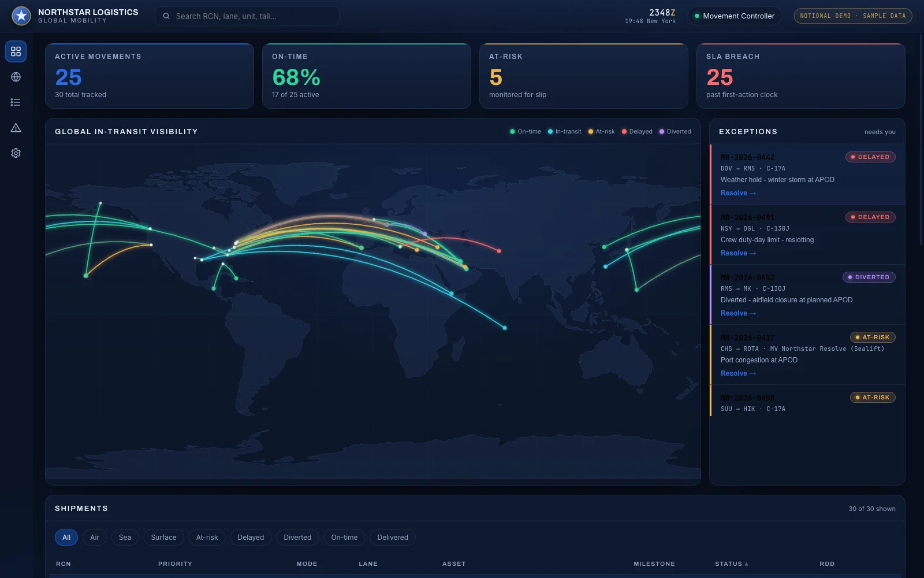924x578 pixels.
Task: Sort shipments by RCN column
Action: pos(64,564)
